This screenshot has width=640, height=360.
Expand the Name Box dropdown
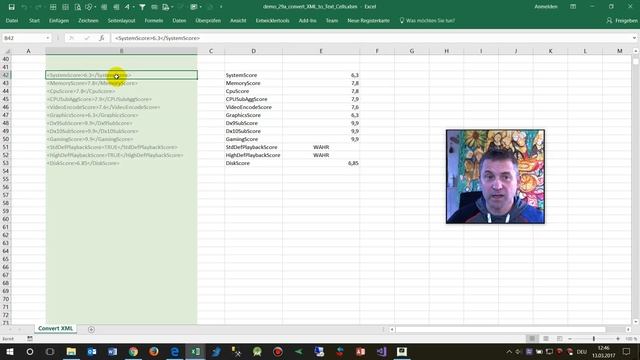(x=47, y=38)
